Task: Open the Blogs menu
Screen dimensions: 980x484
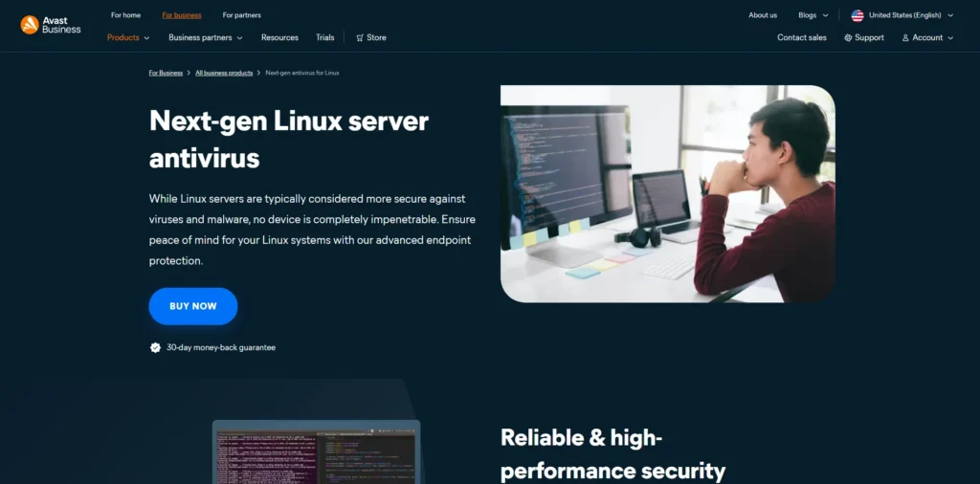Action: point(808,15)
